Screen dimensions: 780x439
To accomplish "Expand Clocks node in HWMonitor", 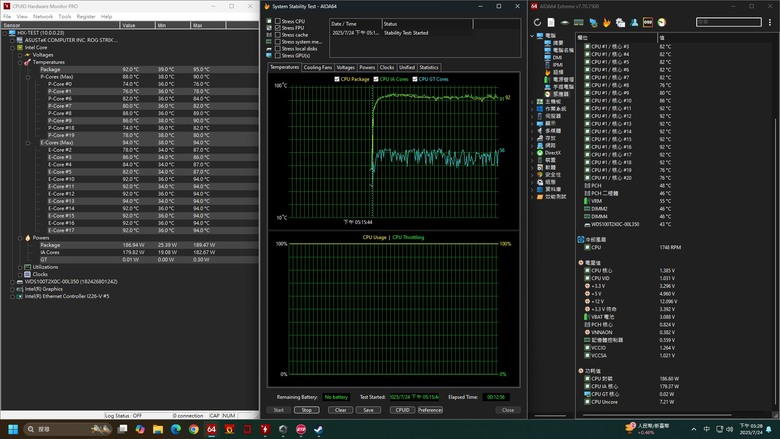I will (20, 274).
